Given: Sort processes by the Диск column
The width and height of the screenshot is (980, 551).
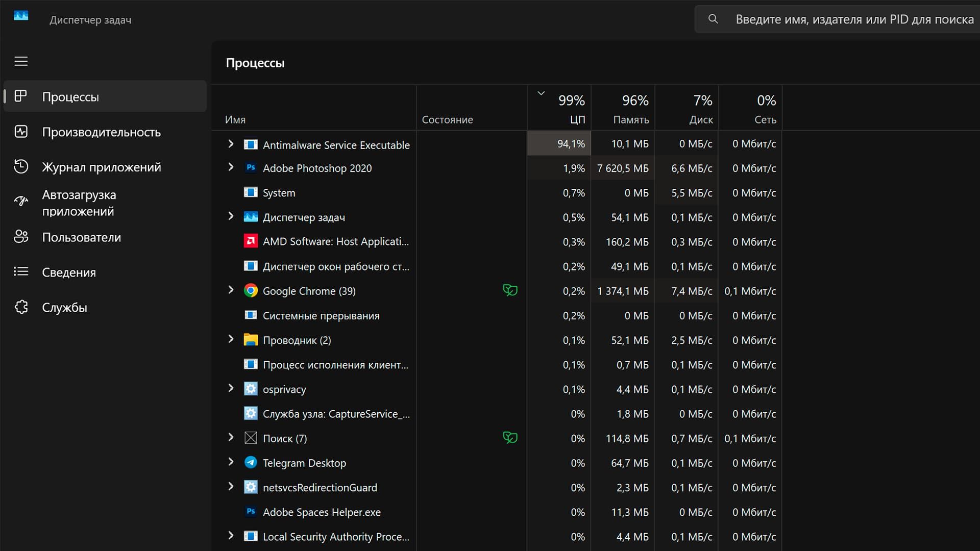Looking at the screenshot, I should pyautogui.click(x=700, y=119).
